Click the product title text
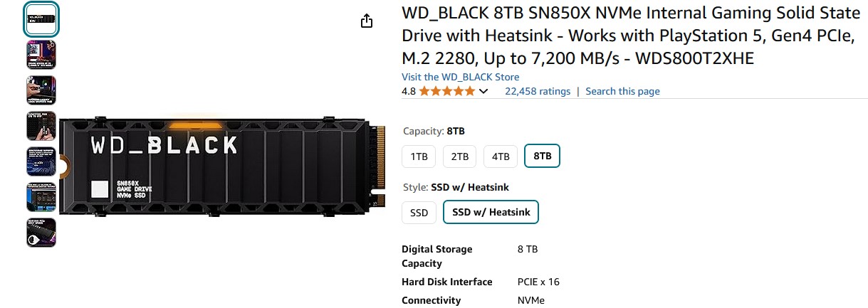The height and width of the screenshot is (308, 868). coord(627,36)
